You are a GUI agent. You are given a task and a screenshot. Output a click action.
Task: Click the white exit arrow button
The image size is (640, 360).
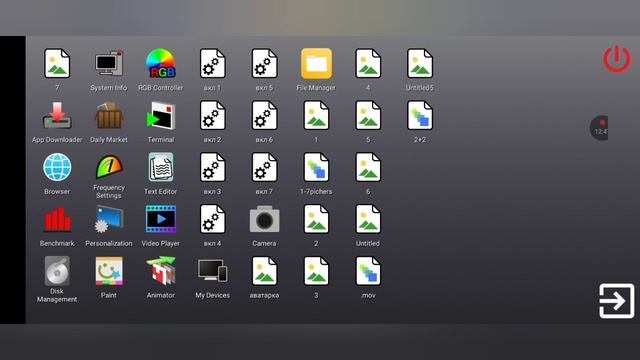click(x=617, y=301)
